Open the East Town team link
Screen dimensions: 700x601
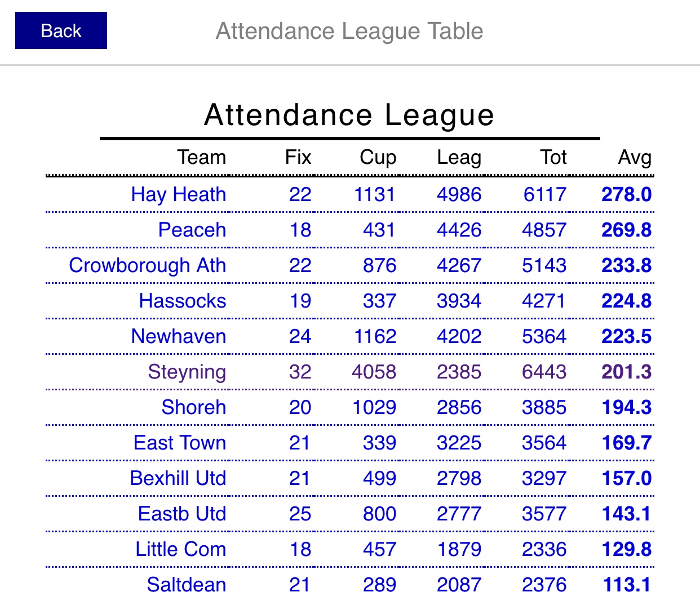pyautogui.click(x=180, y=443)
